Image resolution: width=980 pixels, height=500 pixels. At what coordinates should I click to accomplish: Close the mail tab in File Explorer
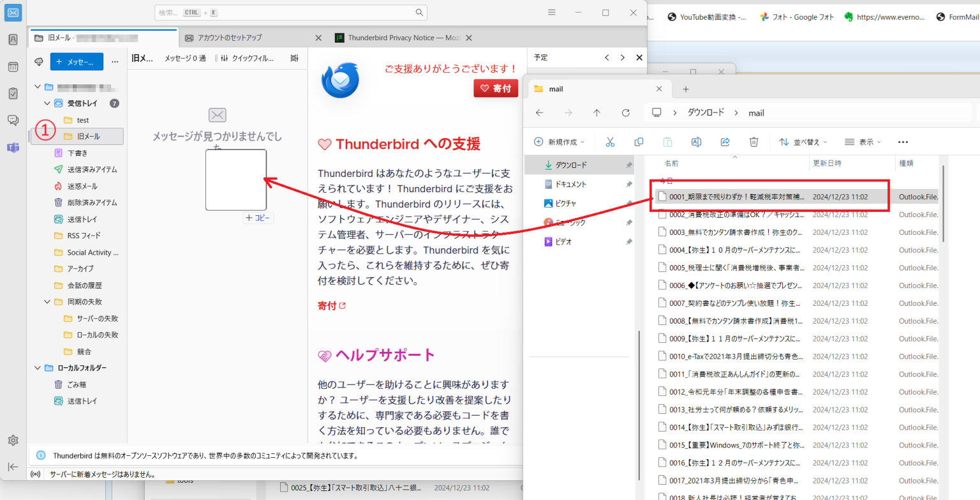tap(660, 89)
